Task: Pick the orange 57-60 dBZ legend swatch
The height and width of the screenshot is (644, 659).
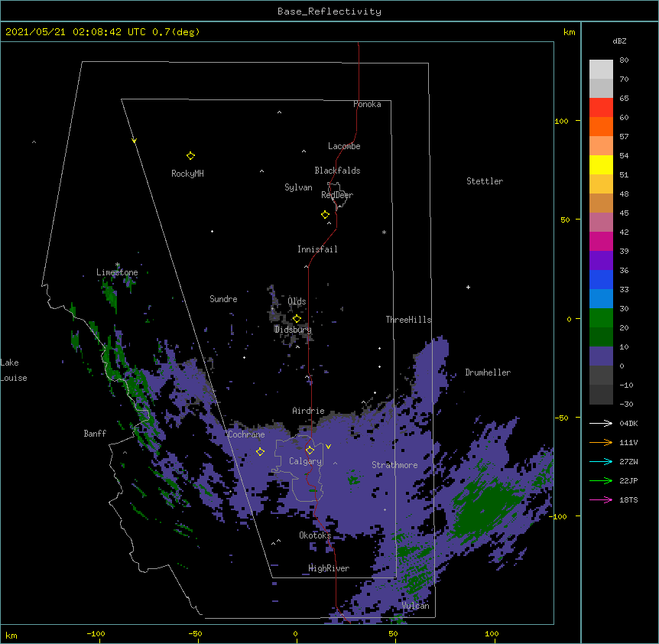Action: tap(601, 126)
